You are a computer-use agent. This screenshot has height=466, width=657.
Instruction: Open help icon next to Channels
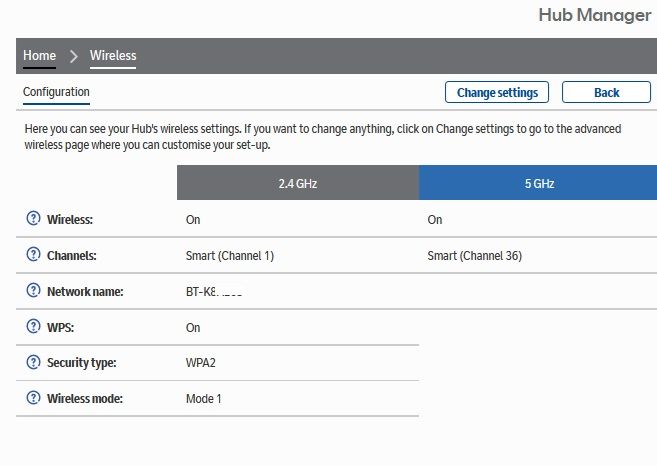(33, 255)
